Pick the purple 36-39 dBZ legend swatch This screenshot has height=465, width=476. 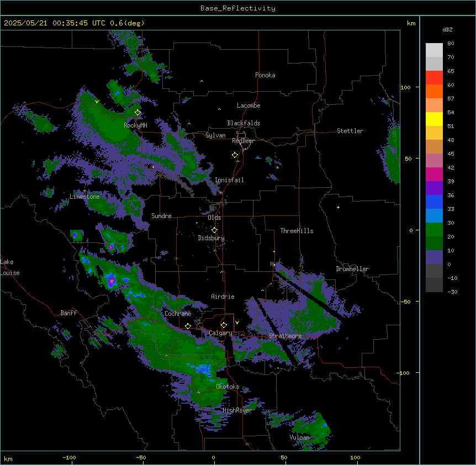point(434,188)
